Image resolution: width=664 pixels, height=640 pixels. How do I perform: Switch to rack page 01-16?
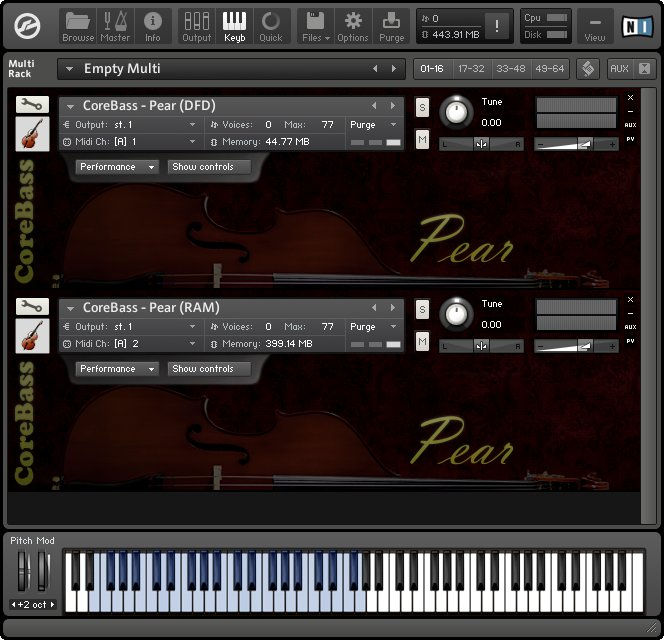point(432,69)
